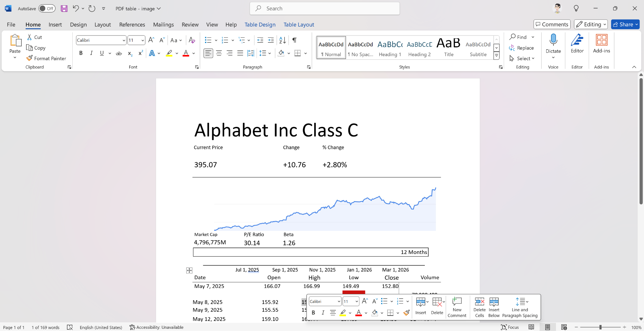Open the Editing mode dropdown

click(x=591, y=24)
